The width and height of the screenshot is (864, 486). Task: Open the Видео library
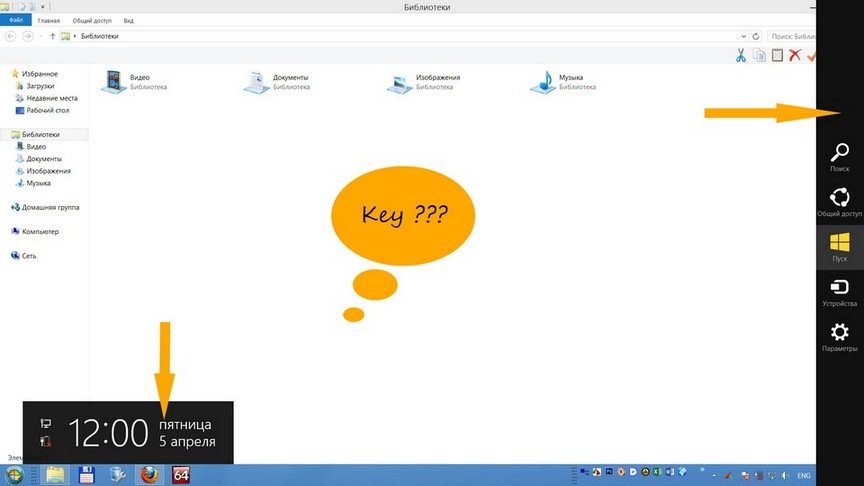pyautogui.click(x=133, y=82)
